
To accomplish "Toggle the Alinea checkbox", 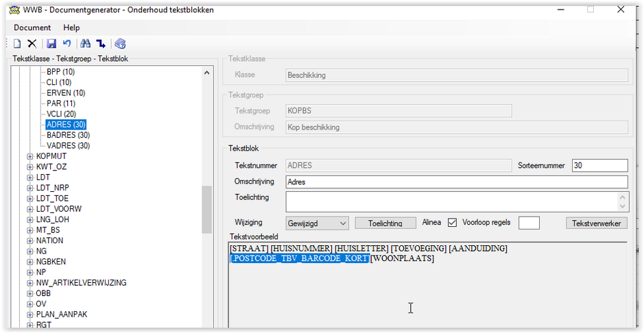I will [452, 223].
